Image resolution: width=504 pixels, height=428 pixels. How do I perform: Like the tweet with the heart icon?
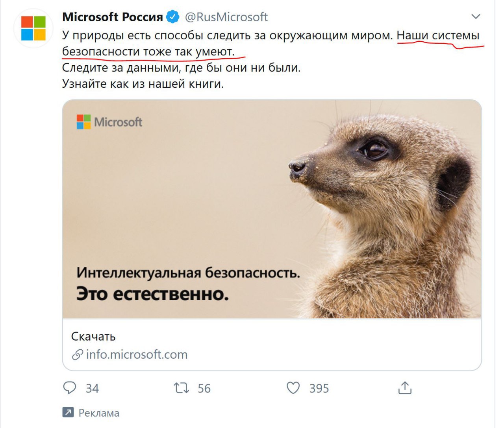[x=293, y=388]
